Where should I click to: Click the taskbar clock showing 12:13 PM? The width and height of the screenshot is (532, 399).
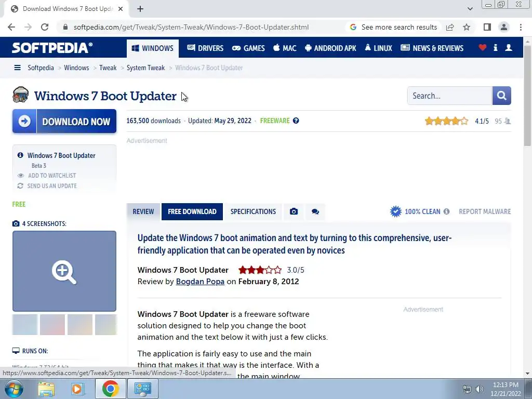(506, 389)
